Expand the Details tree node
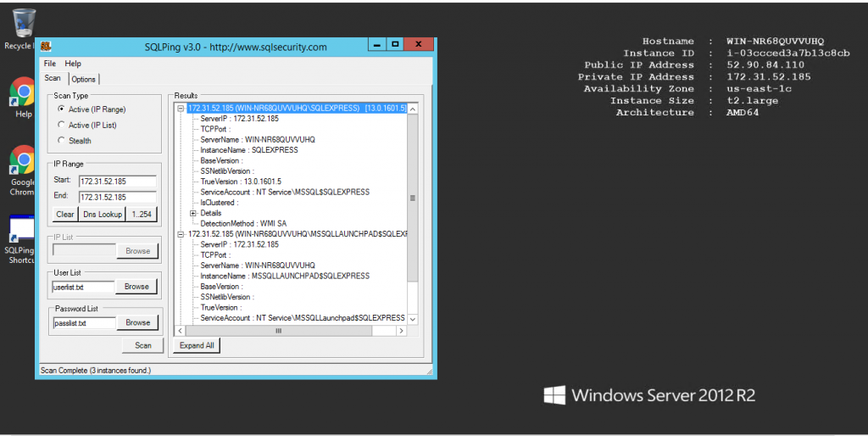 [x=193, y=213]
